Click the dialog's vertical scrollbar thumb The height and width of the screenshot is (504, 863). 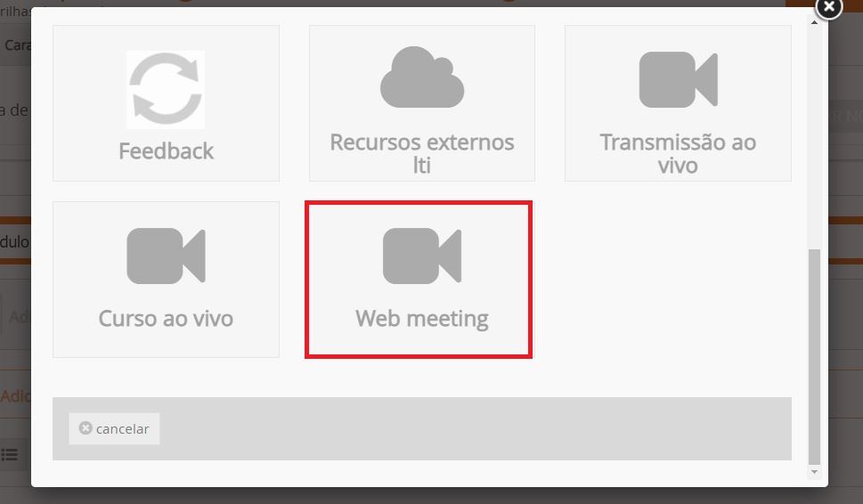[x=814, y=357]
